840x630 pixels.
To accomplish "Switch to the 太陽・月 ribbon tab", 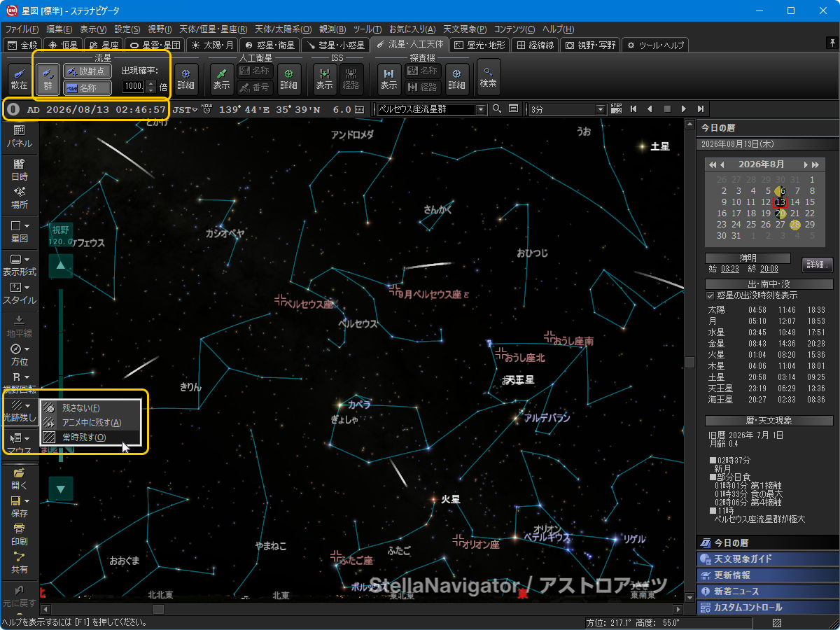I will tap(213, 45).
